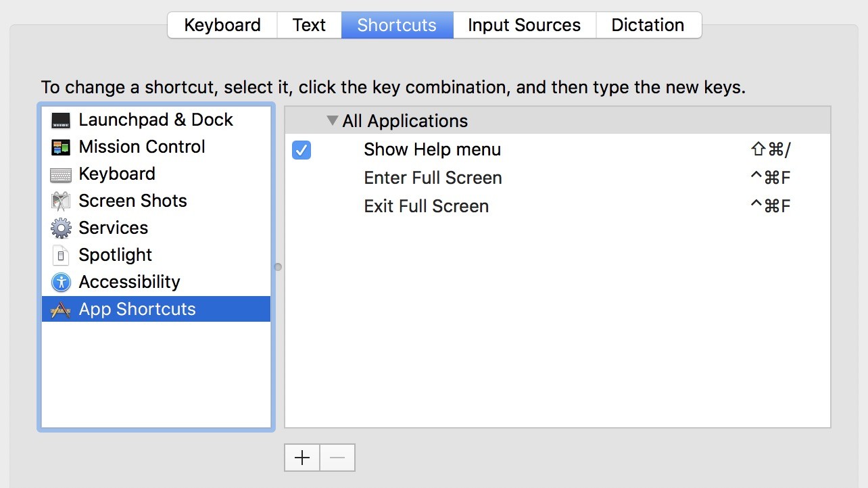
Task: Click the pane divider handle dot
Action: point(278,267)
